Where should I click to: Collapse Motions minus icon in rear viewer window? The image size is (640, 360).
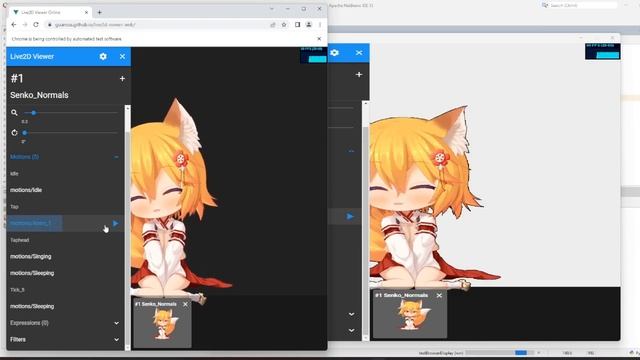tap(351, 151)
